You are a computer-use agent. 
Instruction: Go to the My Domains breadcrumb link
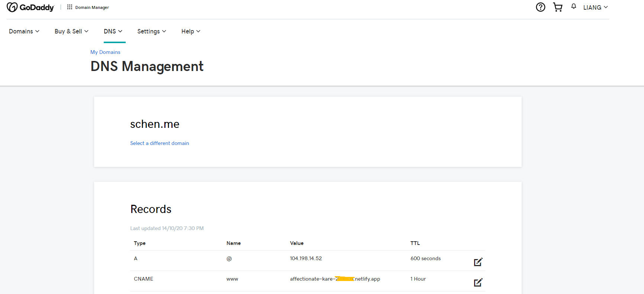tap(105, 52)
